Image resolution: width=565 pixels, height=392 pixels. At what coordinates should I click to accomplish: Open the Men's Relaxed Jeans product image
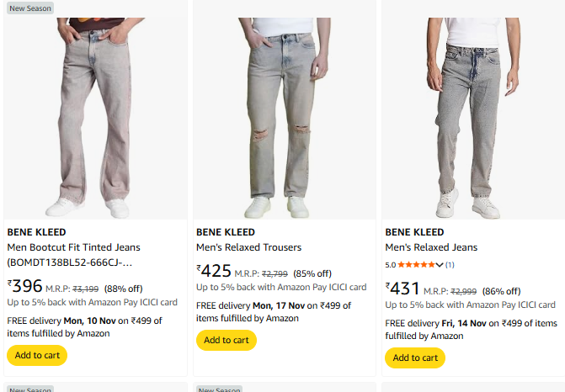[x=472, y=118]
